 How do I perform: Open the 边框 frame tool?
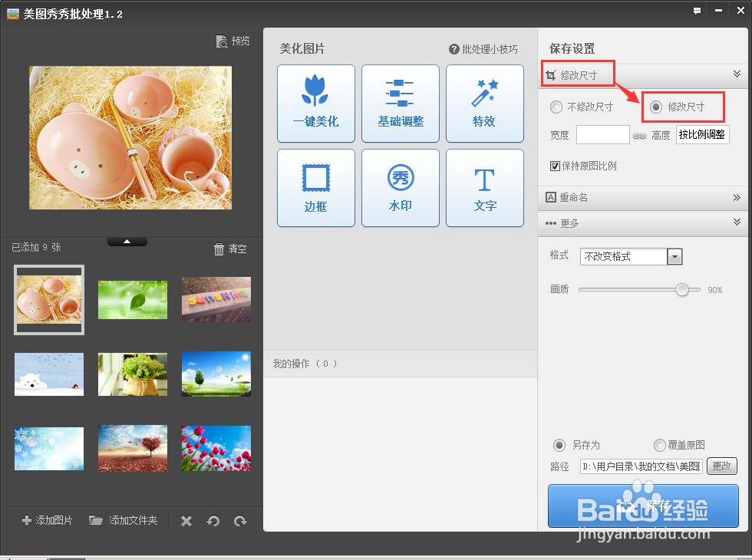tap(315, 188)
